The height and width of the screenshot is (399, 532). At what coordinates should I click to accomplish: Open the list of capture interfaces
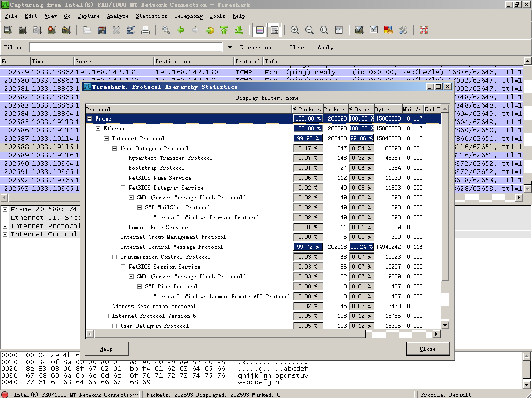coord(8,30)
